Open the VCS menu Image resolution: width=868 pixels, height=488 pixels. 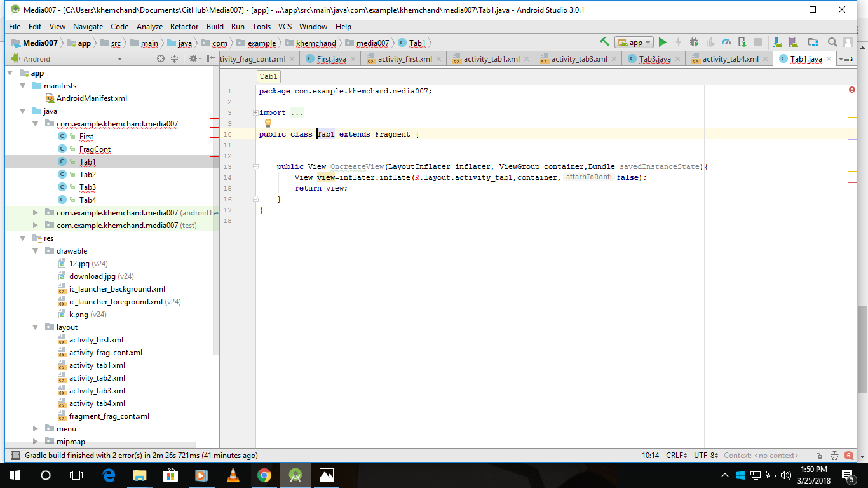(285, 27)
